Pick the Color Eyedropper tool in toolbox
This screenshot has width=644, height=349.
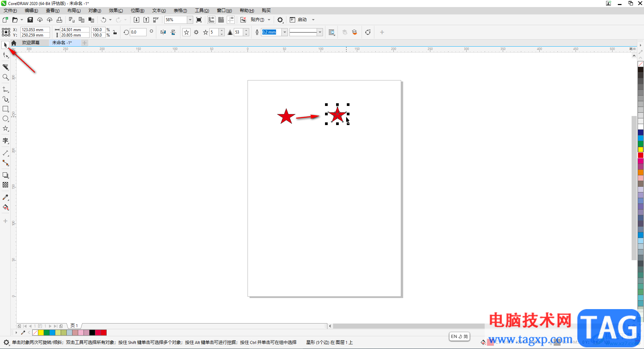coord(5,197)
